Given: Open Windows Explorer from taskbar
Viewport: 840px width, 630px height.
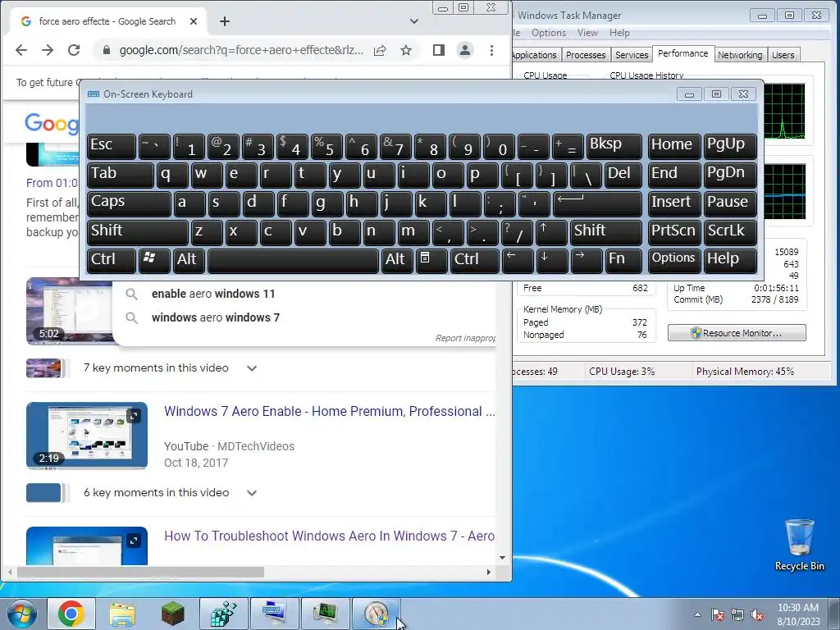Looking at the screenshot, I should click(x=122, y=614).
